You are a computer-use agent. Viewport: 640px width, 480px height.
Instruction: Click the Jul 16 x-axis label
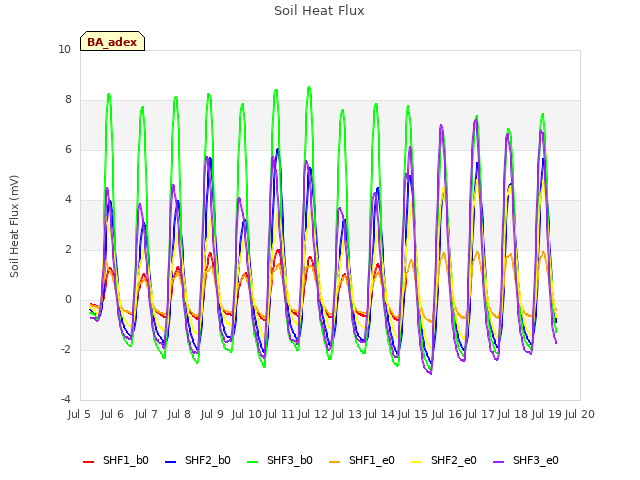(x=447, y=414)
